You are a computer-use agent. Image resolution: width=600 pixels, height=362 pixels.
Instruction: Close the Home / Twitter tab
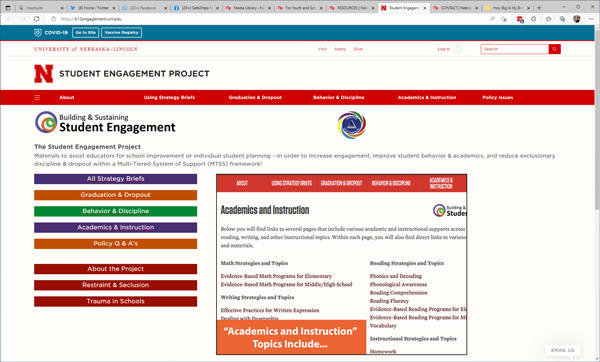click(114, 8)
